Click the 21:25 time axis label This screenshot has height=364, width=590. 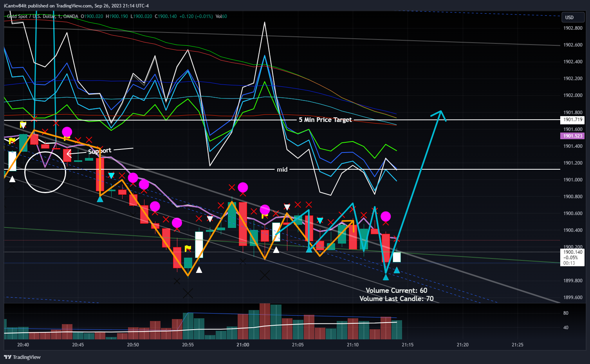(518, 345)
